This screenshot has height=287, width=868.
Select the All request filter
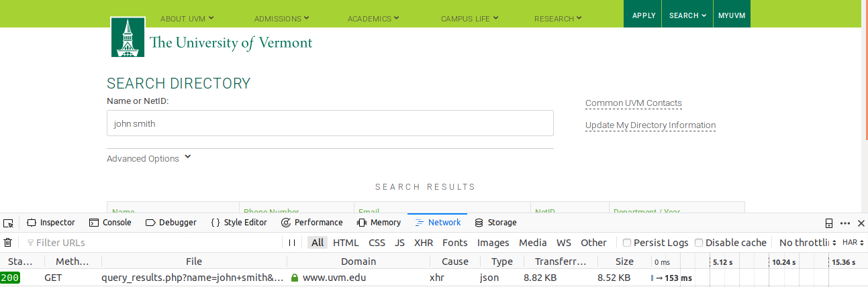pos(318,243)
